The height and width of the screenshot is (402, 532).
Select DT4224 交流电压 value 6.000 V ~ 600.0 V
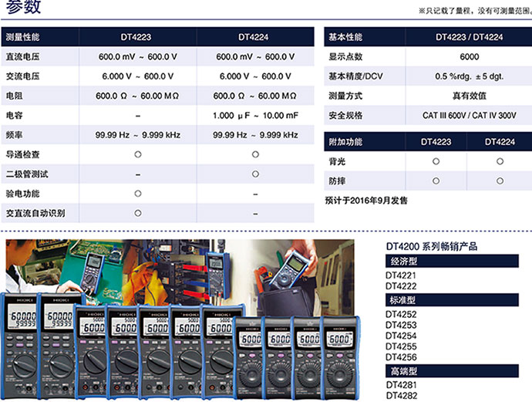255,76
